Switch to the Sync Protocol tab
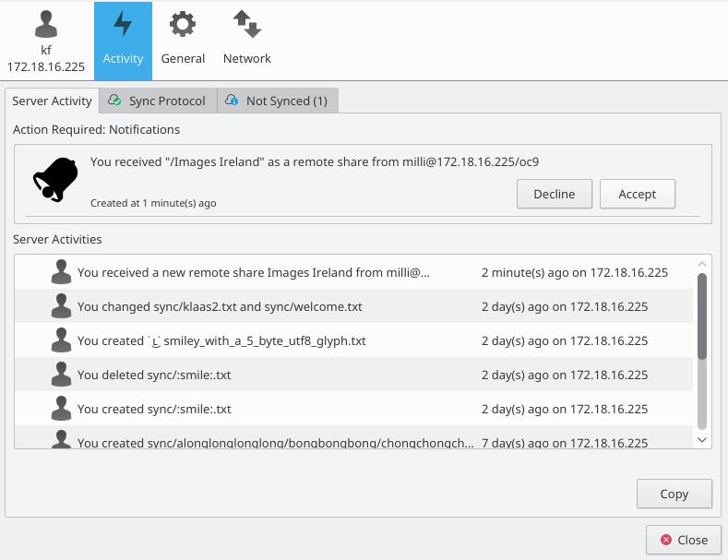The height and width of the screenshot is (560, 728). (158, 101)
